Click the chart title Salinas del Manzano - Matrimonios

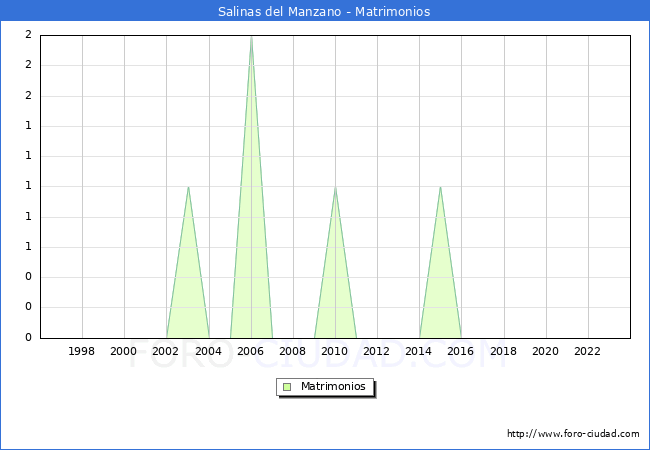click(x=324, y=12)
